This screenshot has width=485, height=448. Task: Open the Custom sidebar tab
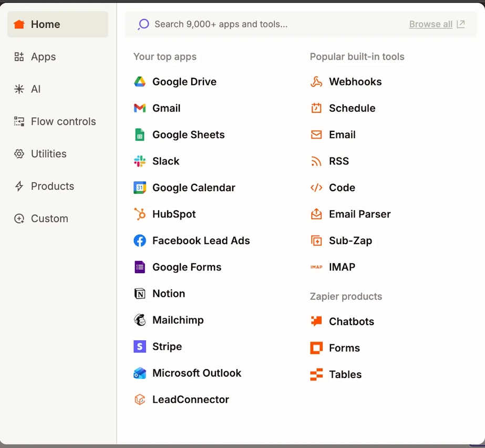click(58, 218)
